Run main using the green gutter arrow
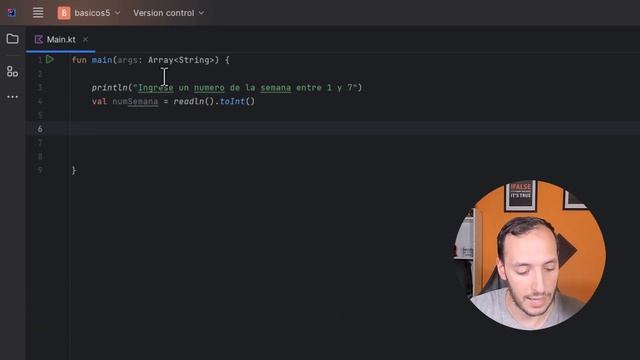 point(50,60)
